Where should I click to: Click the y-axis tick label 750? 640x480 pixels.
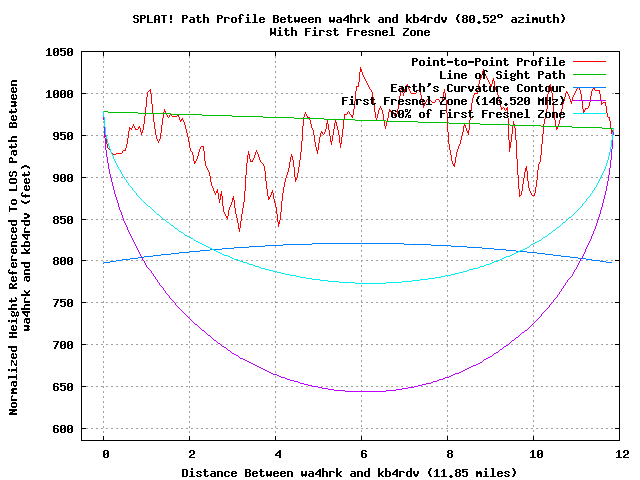click(63, 303)
